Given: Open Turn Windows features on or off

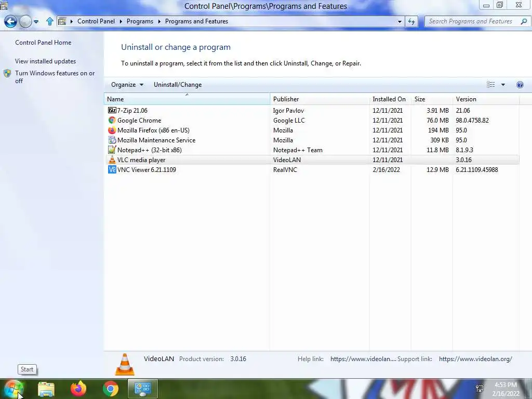Looking at the screenshot, I should (x=55, y=77).
